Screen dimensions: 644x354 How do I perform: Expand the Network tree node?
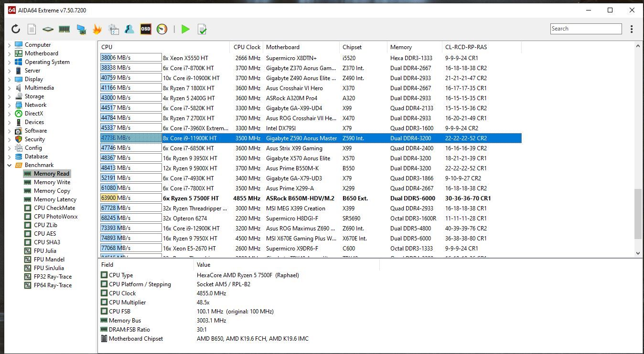[x=10, y=105]
